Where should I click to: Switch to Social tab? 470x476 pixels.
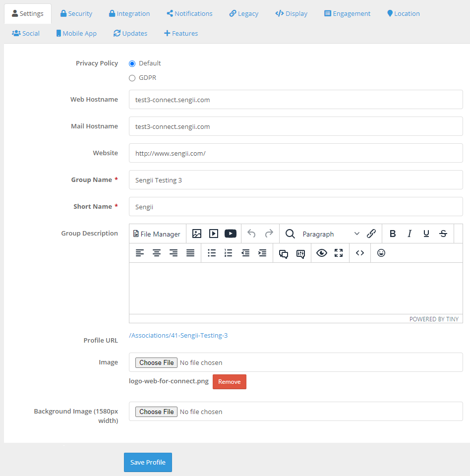(x=26, y=33)
